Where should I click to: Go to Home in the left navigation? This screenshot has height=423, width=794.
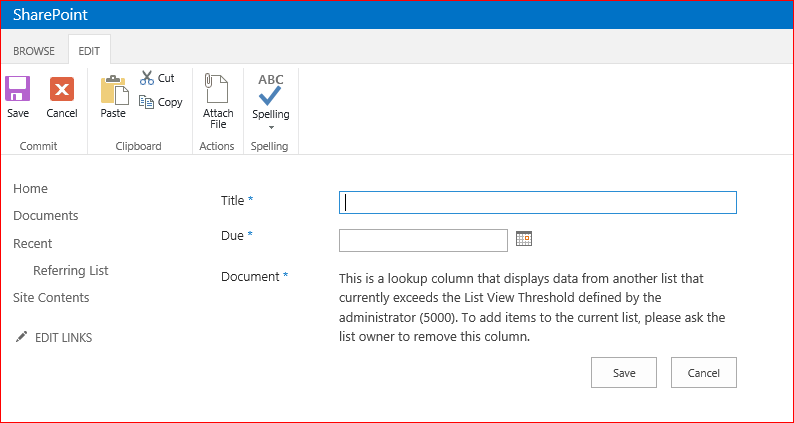[x=30, y=189]
